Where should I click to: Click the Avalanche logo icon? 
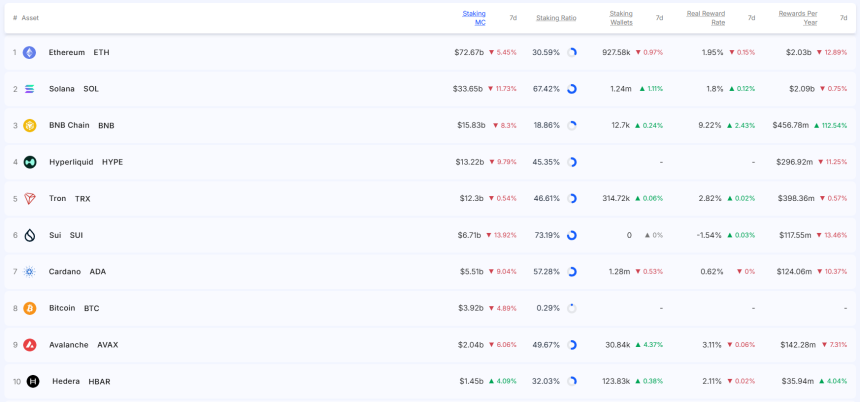tap(29, 345)
